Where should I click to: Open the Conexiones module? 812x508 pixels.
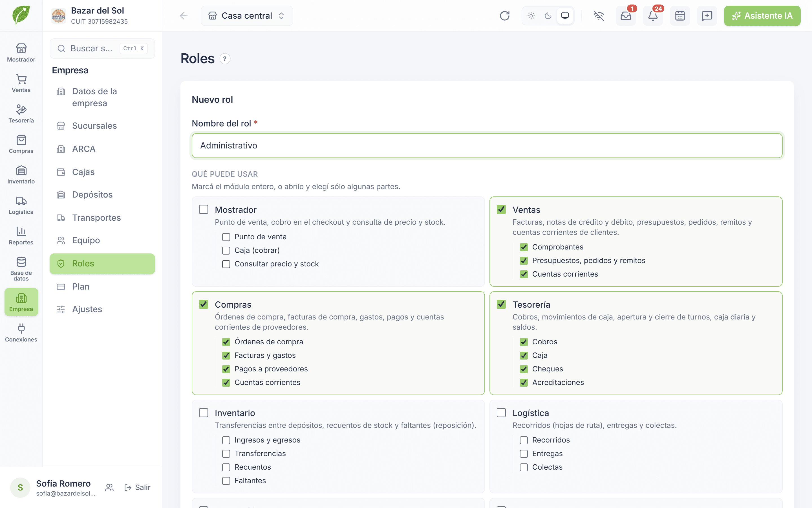21,333
